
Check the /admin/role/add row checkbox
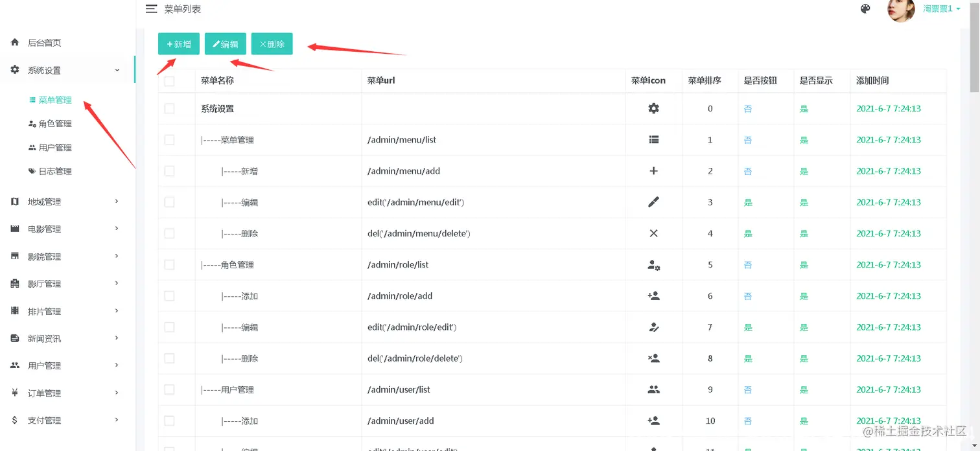pyautogui.click(x=170, y=296)
